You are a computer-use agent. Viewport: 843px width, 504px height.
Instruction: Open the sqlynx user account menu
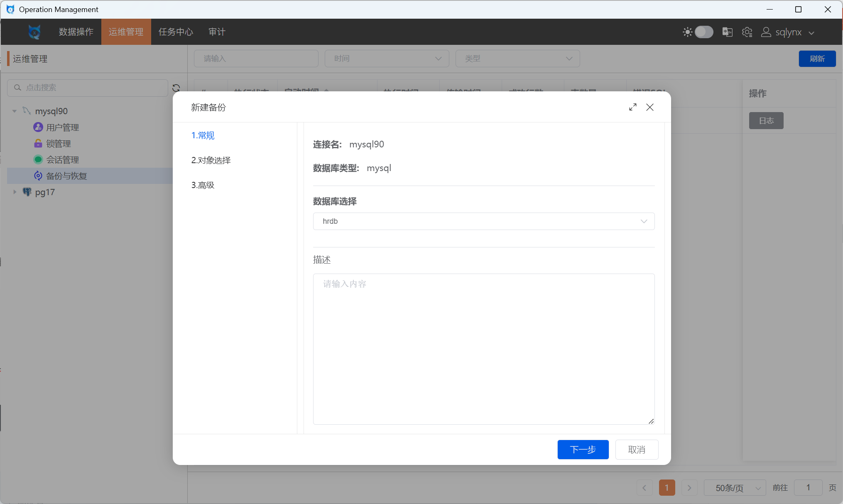coord(788,32)
